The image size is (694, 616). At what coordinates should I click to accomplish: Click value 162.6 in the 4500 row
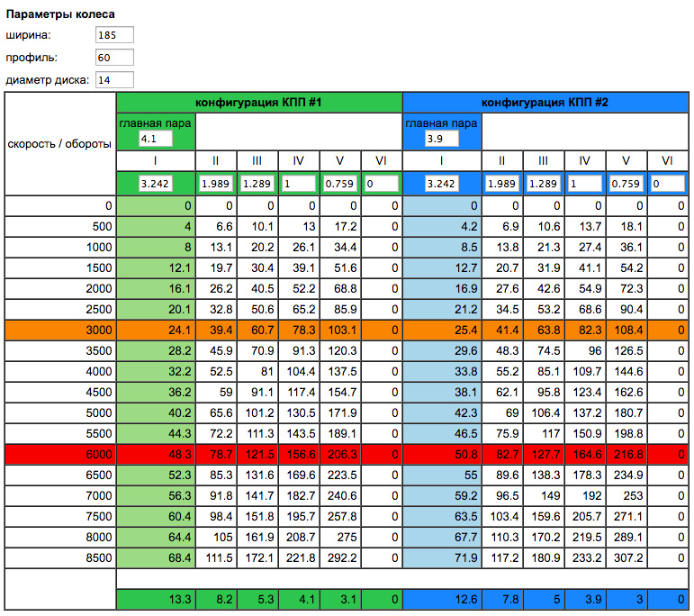pyautogui.click(x=628, y=393)
